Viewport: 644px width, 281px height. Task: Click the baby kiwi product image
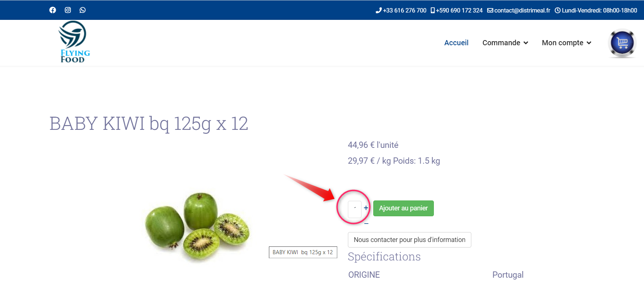coord(197,227)
